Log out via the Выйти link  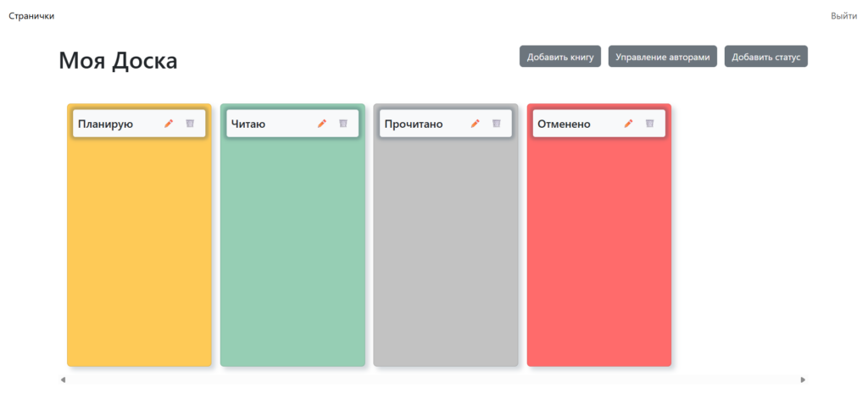click(x=843, y=16)
